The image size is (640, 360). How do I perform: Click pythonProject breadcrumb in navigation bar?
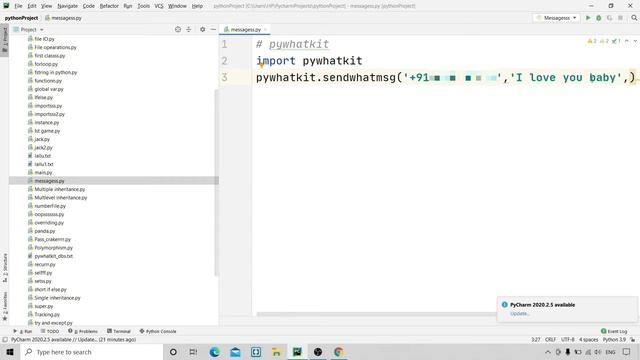[21, 18]
